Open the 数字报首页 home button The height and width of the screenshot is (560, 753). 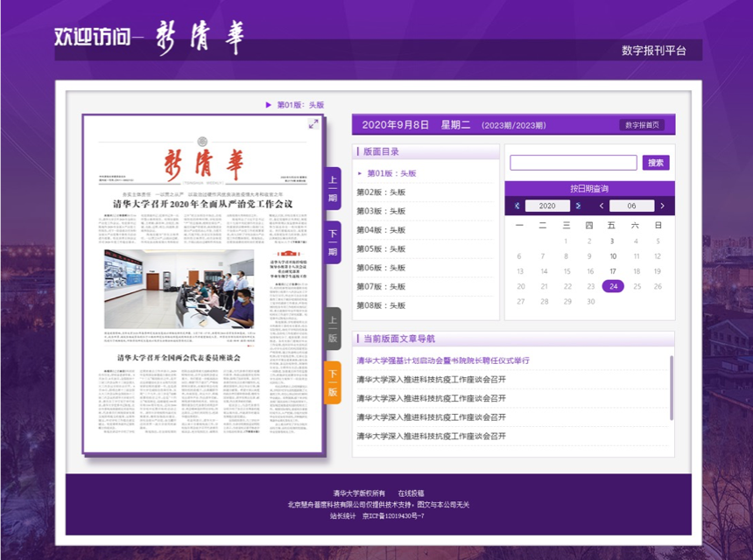[x=642, y=125]
